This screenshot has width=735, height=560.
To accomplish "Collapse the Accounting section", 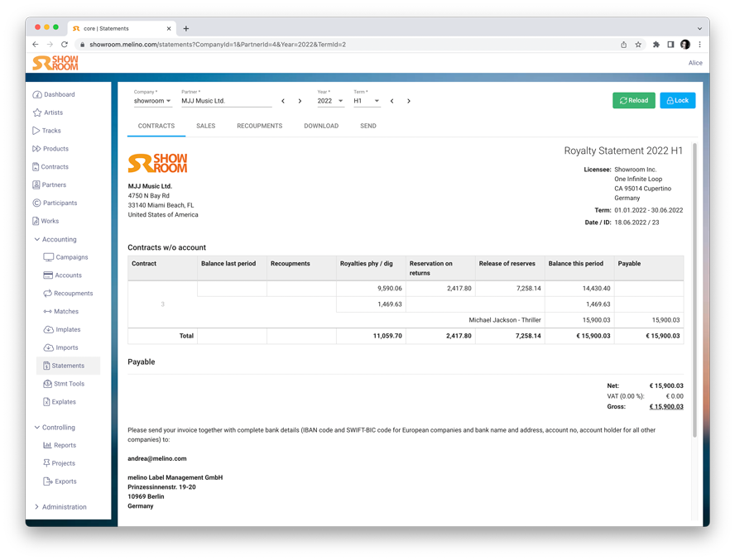I will point(37,240).
